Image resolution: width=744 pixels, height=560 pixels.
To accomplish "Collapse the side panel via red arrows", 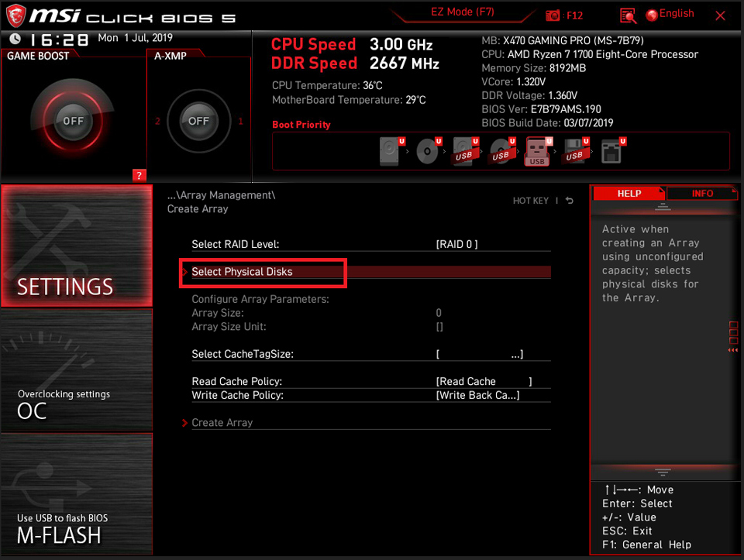I will click(x=732, y=350).
